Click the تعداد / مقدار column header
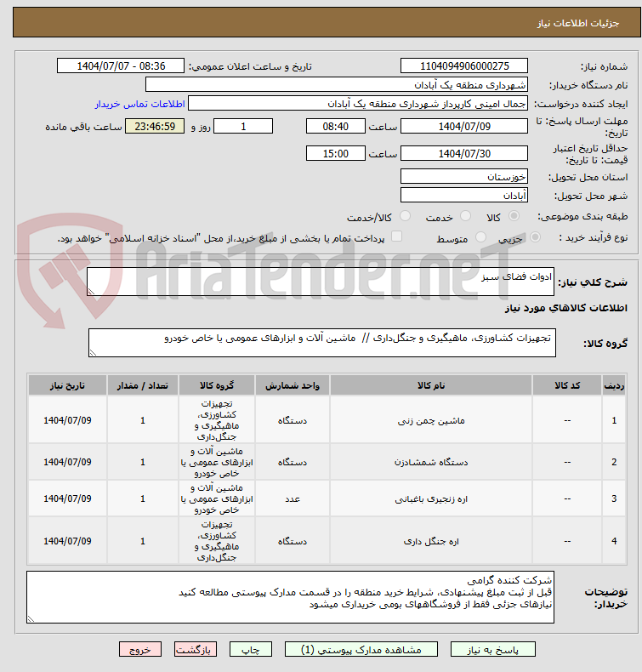 click(143, 385)
